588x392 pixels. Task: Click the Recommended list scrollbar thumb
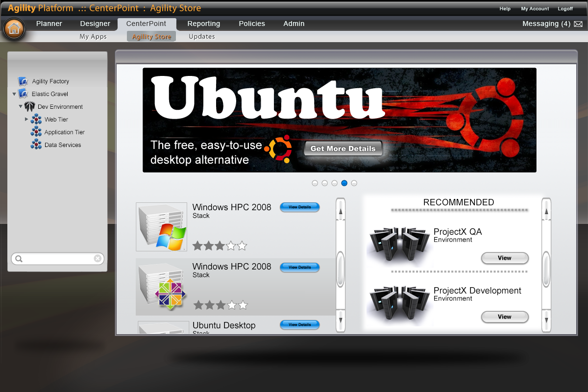pos(546,269)
